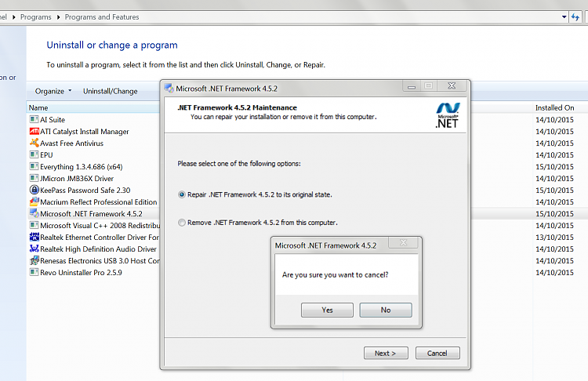The image size is (588, 381).
Task: Click Uninstall/Change in the toolbar
Action: (x=111, y=91)
